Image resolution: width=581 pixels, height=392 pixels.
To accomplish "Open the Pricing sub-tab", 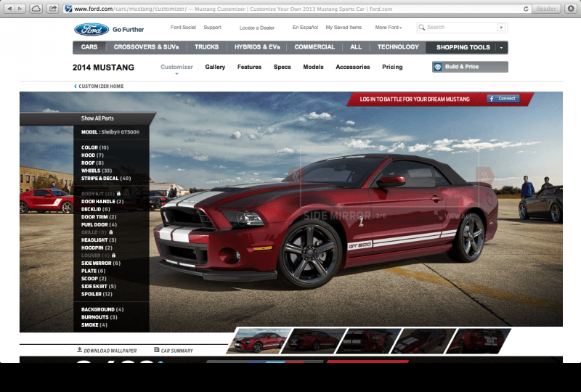I will coord(392,67).
